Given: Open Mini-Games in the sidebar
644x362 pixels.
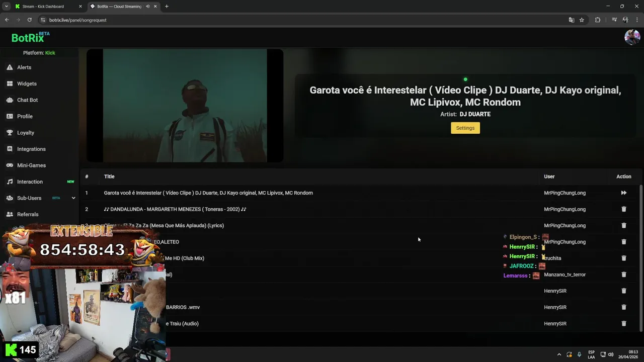Looking at the screenshot, I should pyautogui.click(x=31, y=165).
